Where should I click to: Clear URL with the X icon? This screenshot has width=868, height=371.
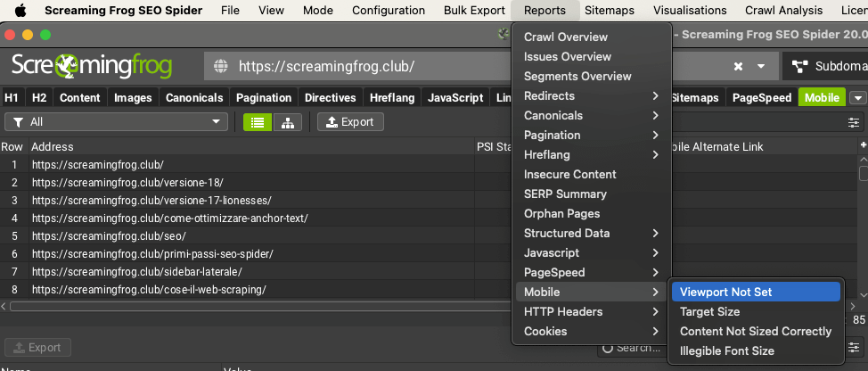[739, 67]
